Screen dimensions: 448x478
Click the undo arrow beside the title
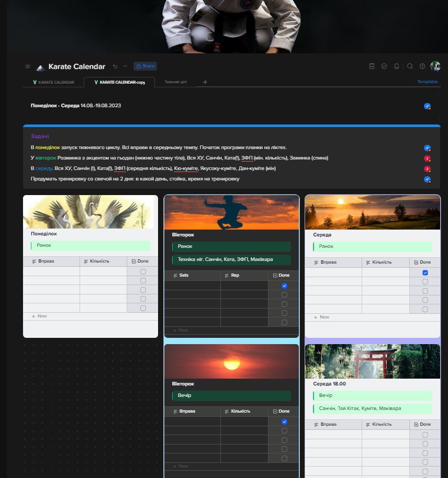pyautogui.click(x=115, y=66)
